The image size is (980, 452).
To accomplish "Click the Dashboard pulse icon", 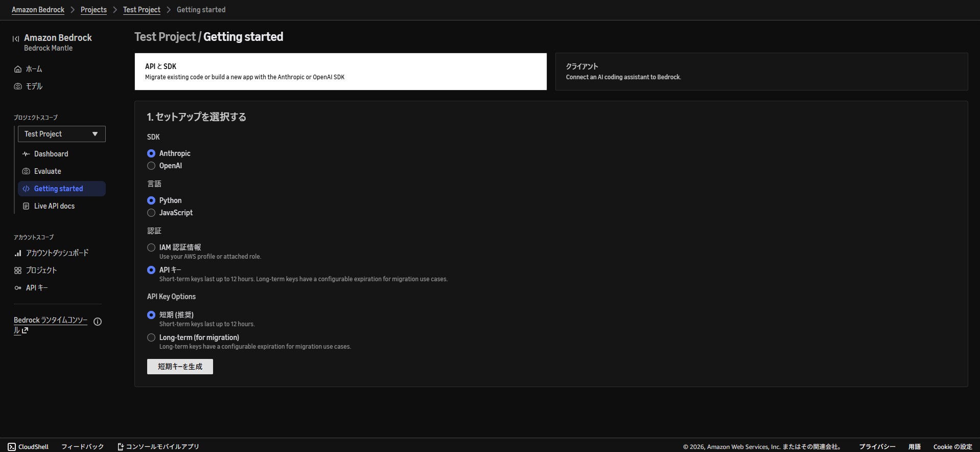I will 26,154.
